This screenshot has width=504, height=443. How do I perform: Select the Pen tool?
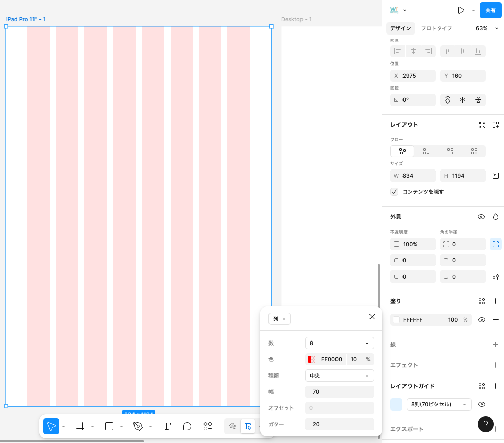(x=138, y=426)
